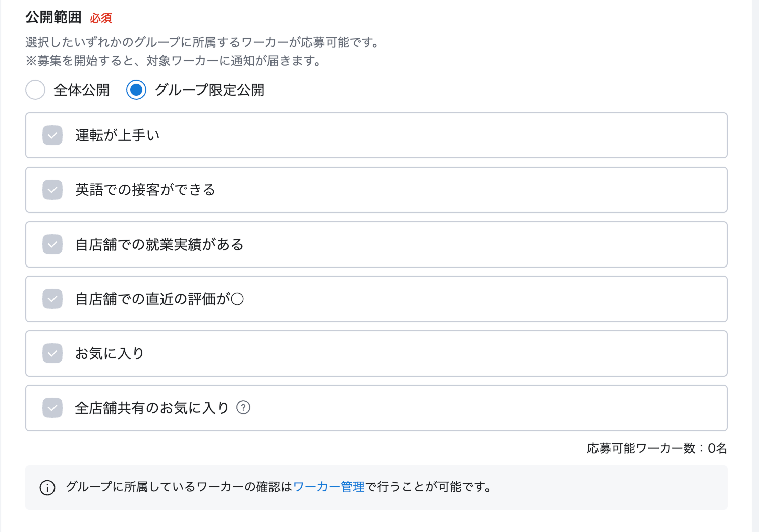Click the 英語での接客ができる label text
This screenshot has height=532, width=759.
point(145,190)
